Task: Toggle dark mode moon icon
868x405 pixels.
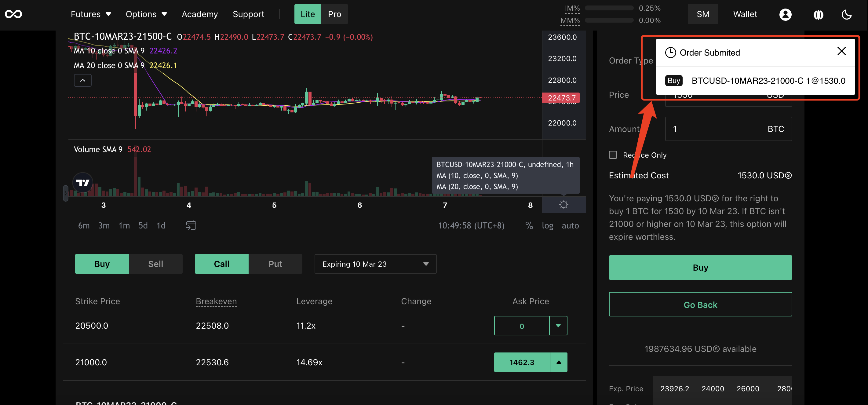Action: click(846, 14)
